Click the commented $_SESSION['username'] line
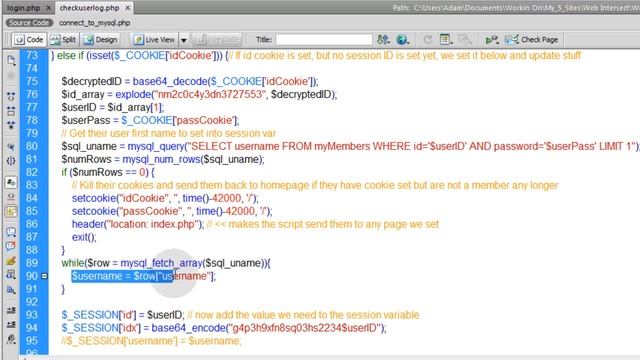Image resolution: width=640 pixels, height=360 pixels. pos(151,341)
